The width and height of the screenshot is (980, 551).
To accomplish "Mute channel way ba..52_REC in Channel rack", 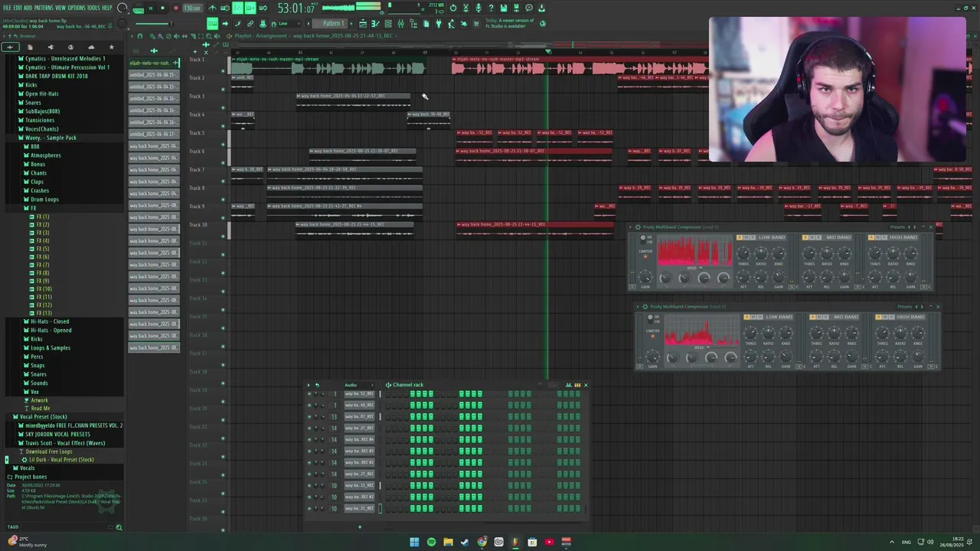I will [309, 394].
